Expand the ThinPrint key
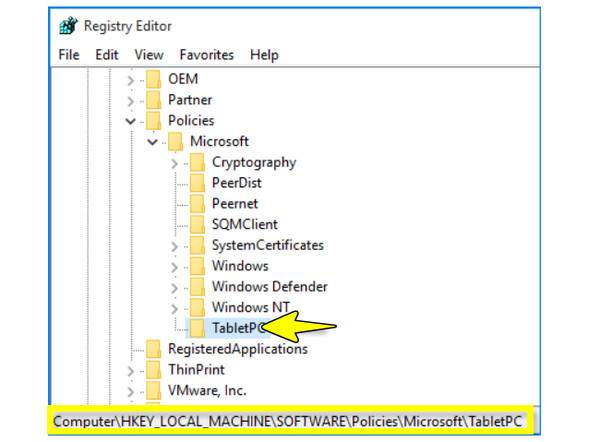 coord(130,370)
